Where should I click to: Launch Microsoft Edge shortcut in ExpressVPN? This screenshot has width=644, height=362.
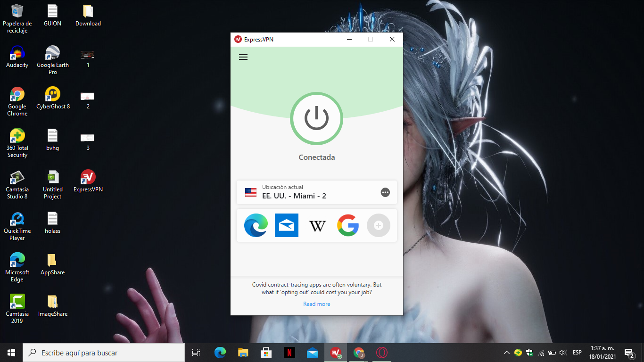[256, 225]
